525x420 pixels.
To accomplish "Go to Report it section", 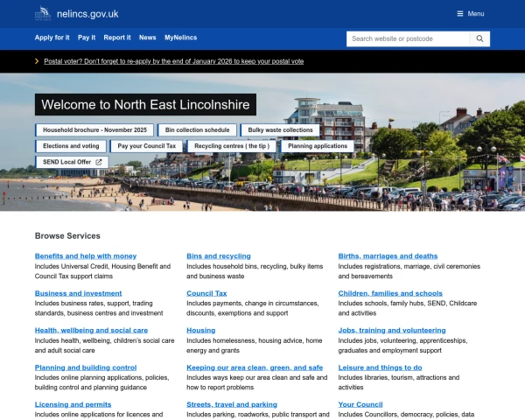I will 117,38.
